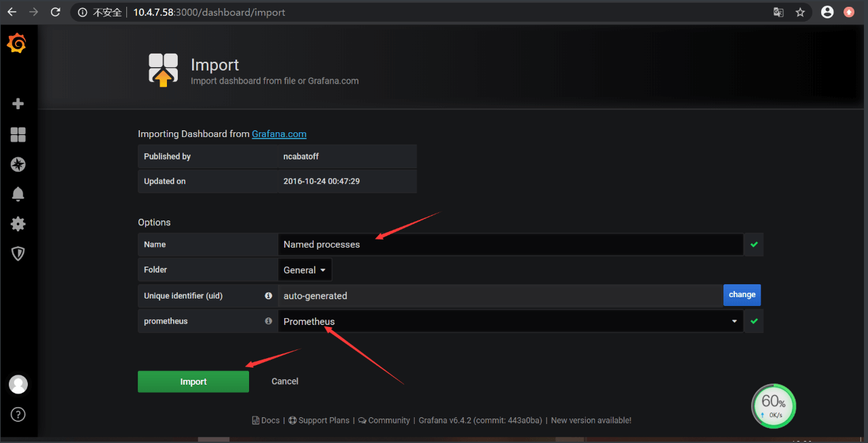Image resolution: width=868 pixels, height=443 pixels.
Task: Click the Cancel link
Action: [x=285, y=381]
